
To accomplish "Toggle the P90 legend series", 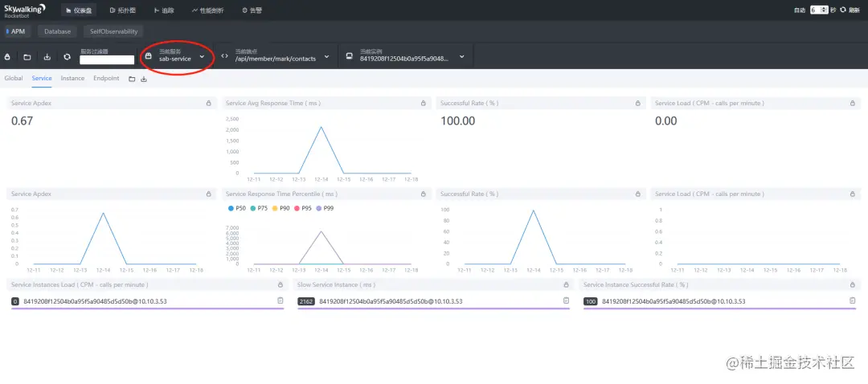I will [x=280, y=209].
